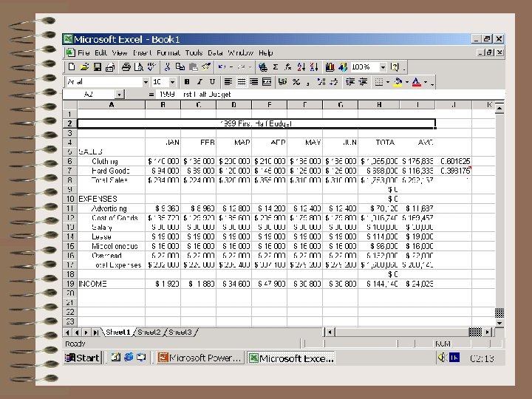Click the Insert Hyperlink globe icon

pos(262,66)
